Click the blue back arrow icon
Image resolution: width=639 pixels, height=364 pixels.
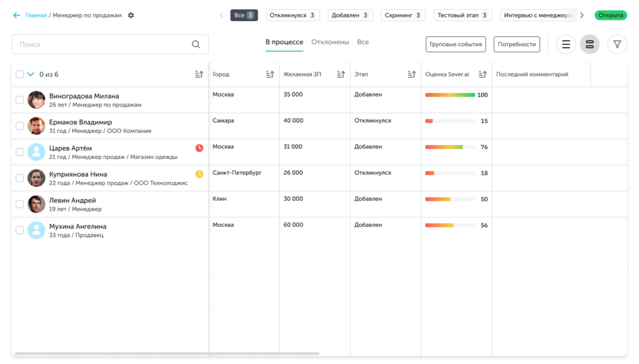(x=17, y=15)
